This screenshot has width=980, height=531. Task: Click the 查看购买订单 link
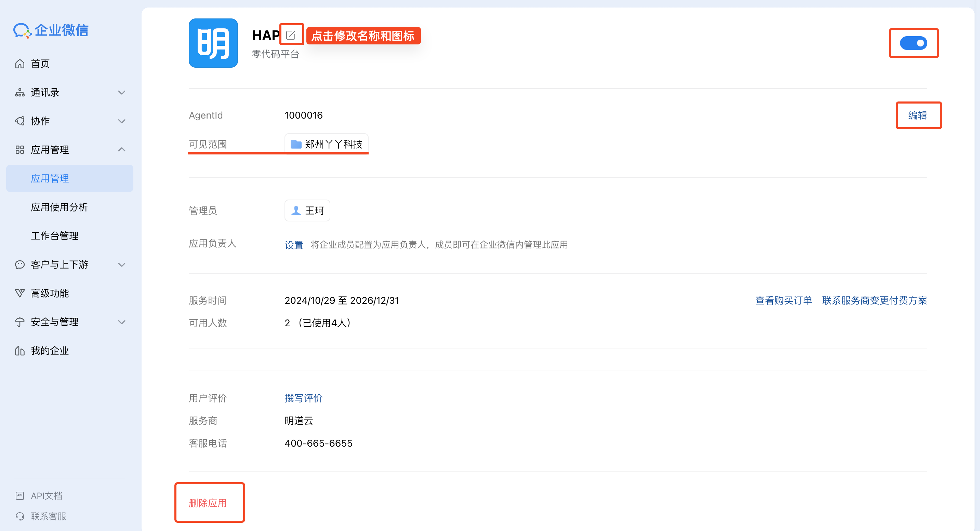pos(783,300)
